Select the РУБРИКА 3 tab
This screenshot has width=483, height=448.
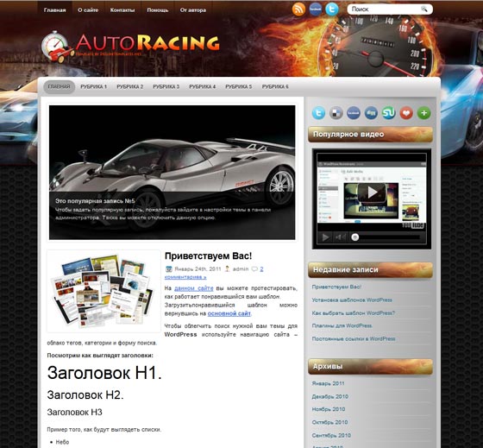(166, 86)
